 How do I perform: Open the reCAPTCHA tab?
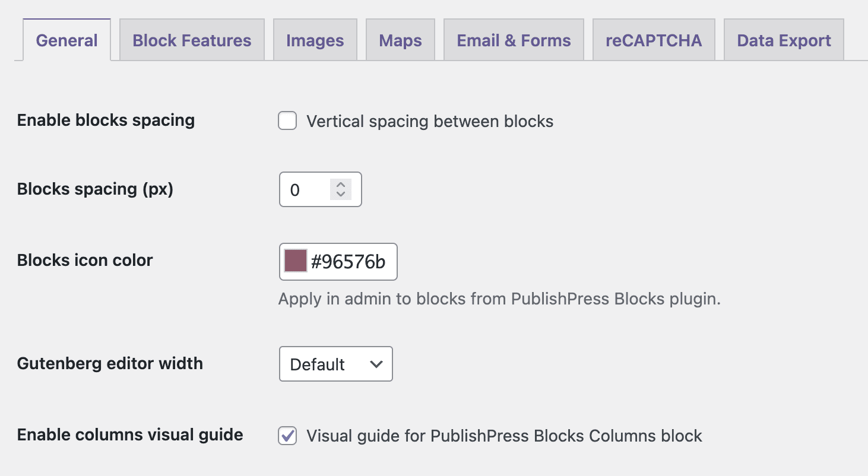(x=654, y=40)
